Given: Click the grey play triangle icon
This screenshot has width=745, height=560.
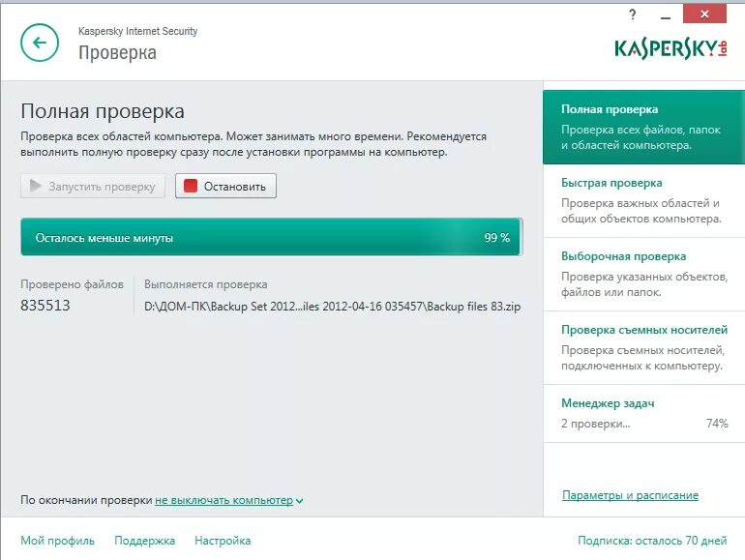Looking at the screenshot, I should pos(35,186).
